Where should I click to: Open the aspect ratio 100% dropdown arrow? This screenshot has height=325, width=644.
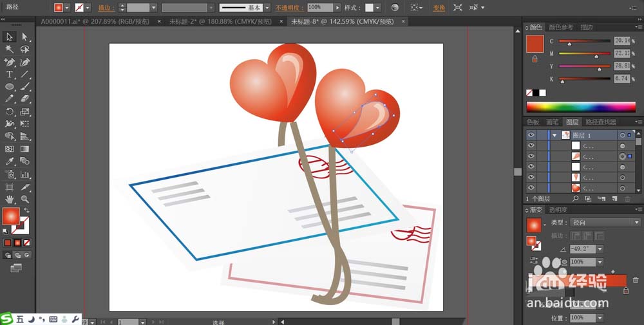(600, 262)
